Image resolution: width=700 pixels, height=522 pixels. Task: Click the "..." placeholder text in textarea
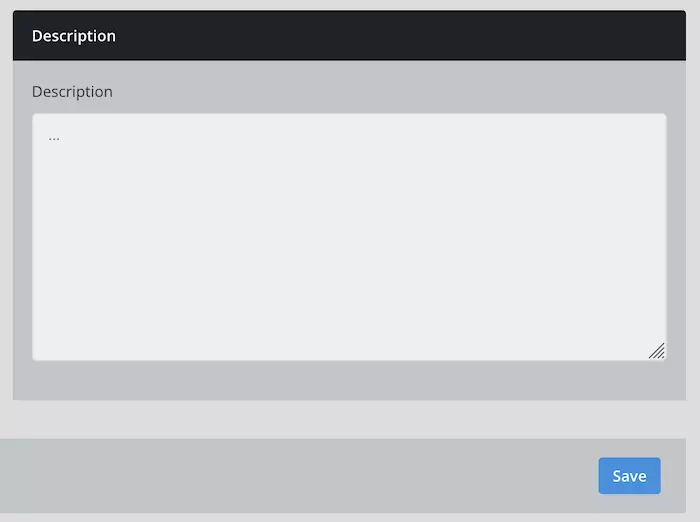click(x=54, y=137)
